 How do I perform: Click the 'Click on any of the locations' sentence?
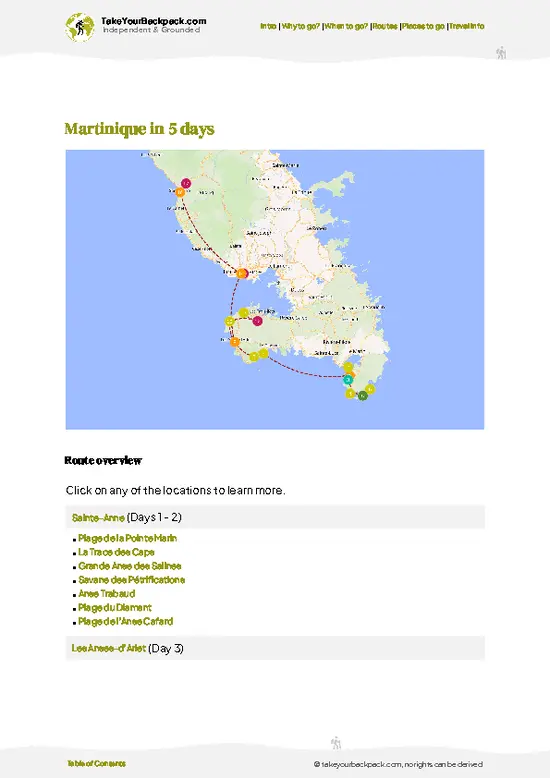tap(175, 491)
